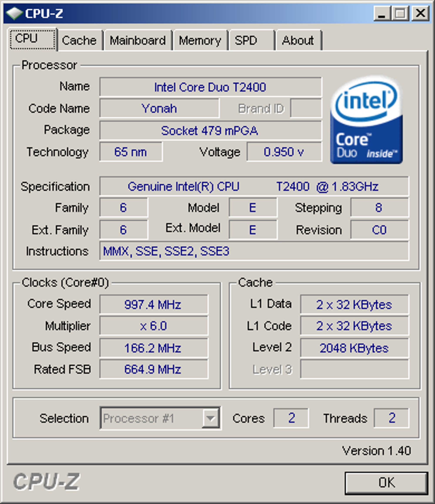Click the Package value Socket 479 mPGA
This screenshot has width=435, height=504.
point(211,131)
